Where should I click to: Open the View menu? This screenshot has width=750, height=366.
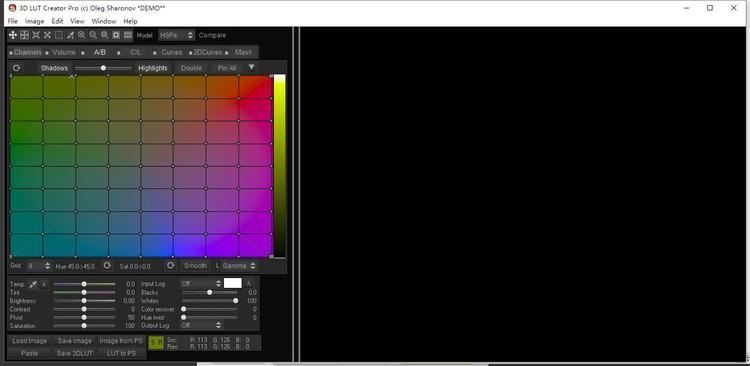click(x=77, y=21)
